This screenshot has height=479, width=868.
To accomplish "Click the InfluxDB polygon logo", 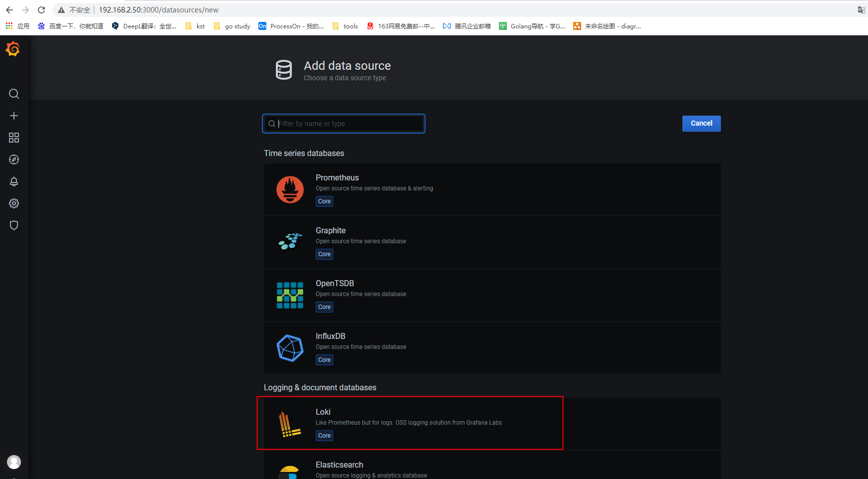I will [x=290, y=348].
